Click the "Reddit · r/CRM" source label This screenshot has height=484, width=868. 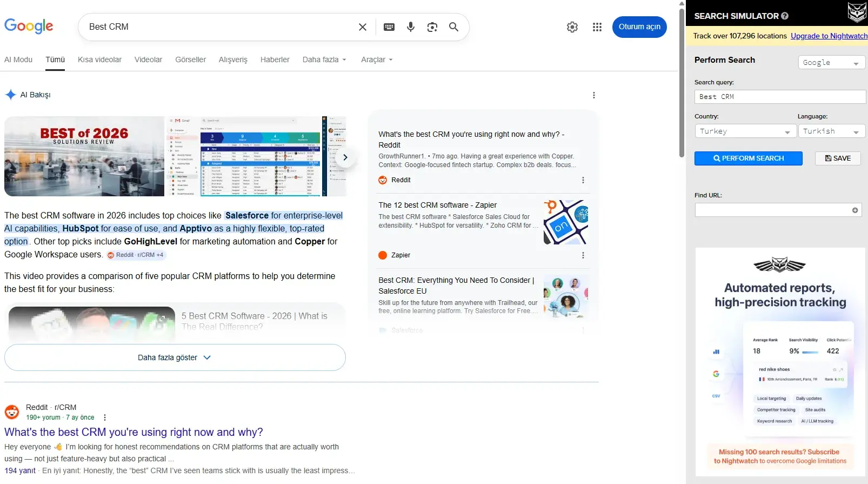coord(51,407)
